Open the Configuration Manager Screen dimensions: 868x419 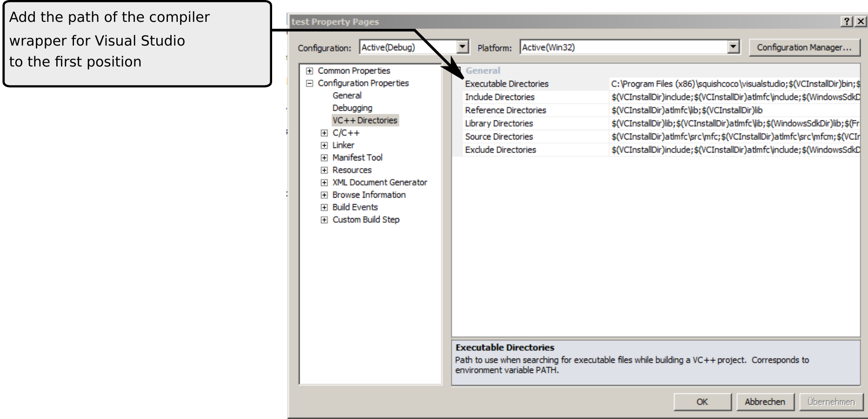(804, 47)
